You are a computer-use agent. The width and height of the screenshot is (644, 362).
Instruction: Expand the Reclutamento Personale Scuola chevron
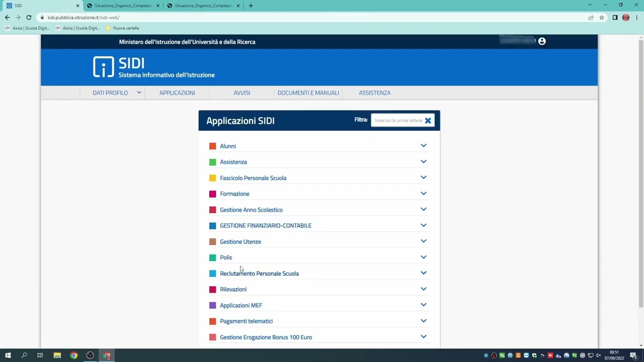(424, 273)
